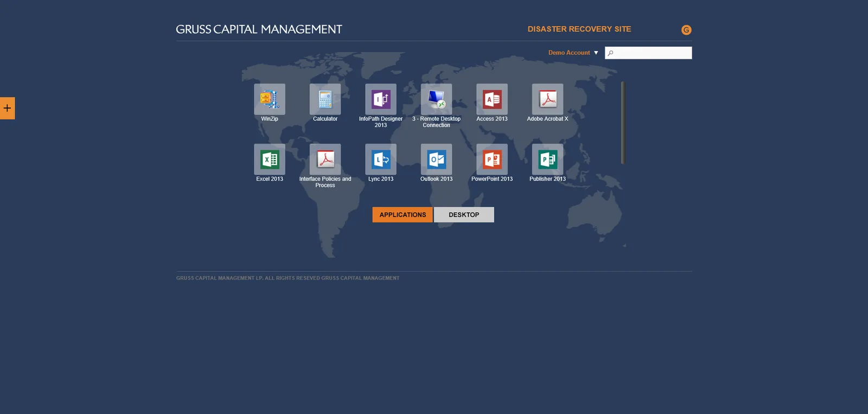Screen dimensions: 868x414
Task: Click the Calculator label text
Action: click(x=325, y=119)
